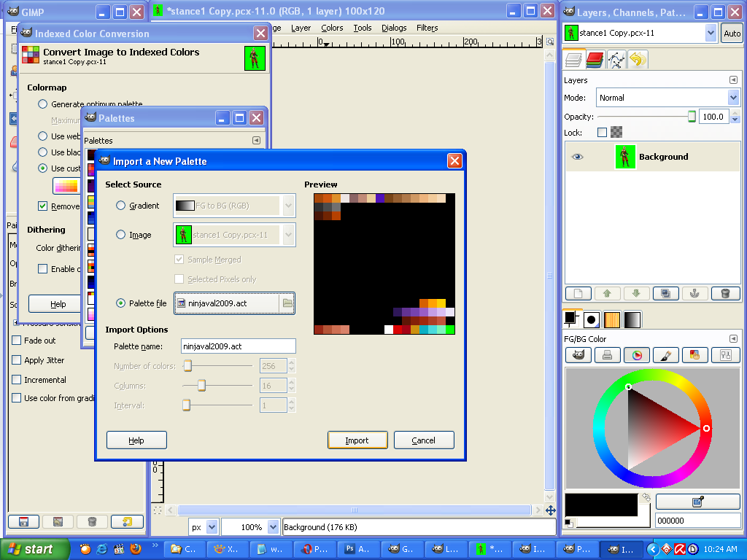The image size is (747, 560).
Task: Open the Colors menu
Action: 332,28
